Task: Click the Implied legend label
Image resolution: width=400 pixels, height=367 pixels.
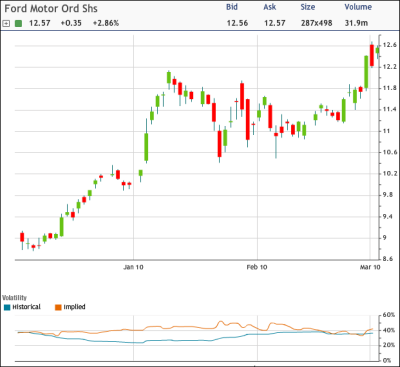Action: tap(74, 307)
